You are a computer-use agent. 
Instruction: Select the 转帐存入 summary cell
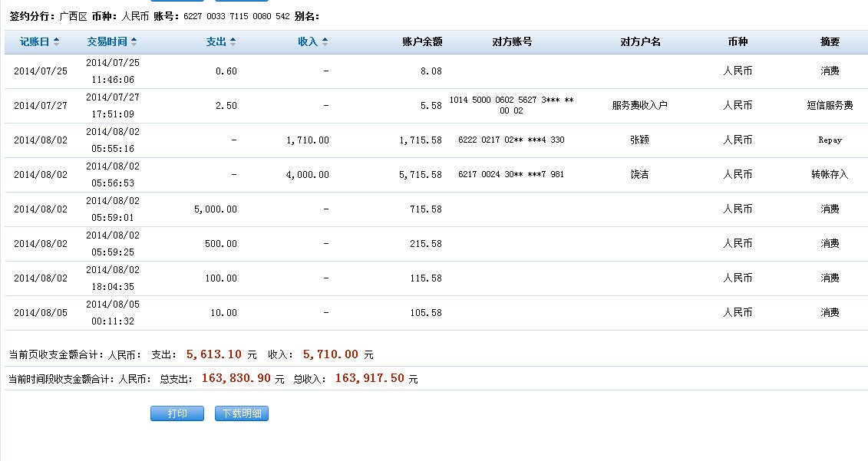tap(830, 175)
